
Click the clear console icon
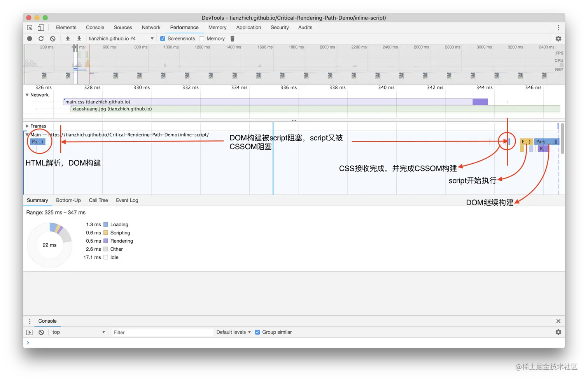[x=41, y=332]
